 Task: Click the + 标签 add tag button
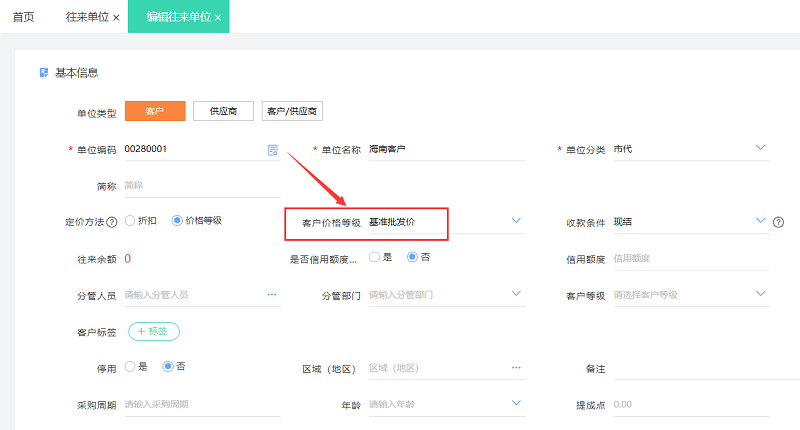pyautogui.click(x=153, y=331)
